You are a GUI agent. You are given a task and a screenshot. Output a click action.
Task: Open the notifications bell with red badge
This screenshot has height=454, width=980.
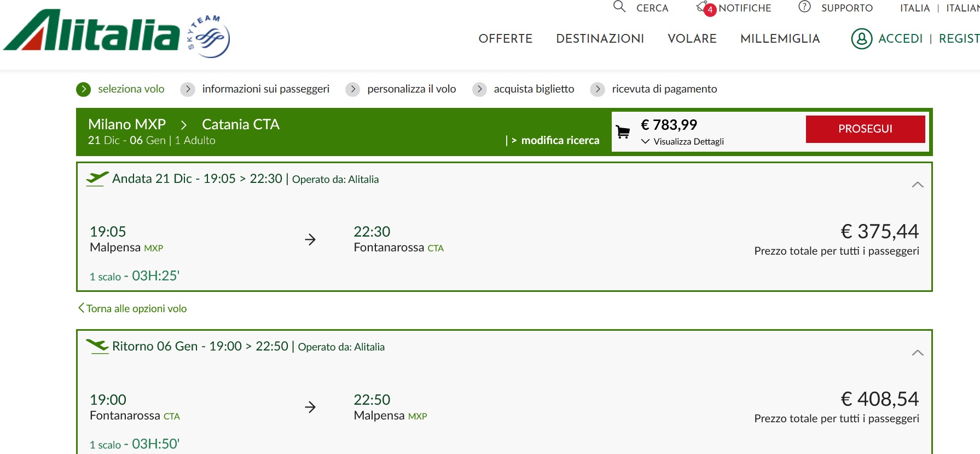tap(705, 8)
